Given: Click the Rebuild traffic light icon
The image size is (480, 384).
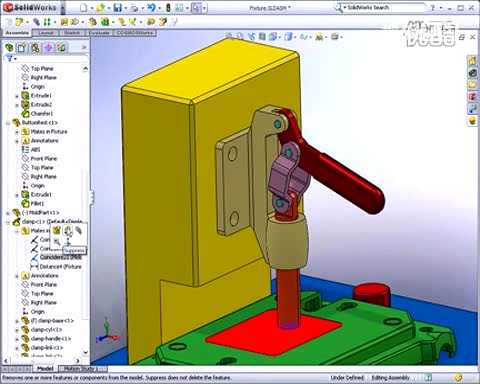Looking at the screenshot, I should 168,8.
